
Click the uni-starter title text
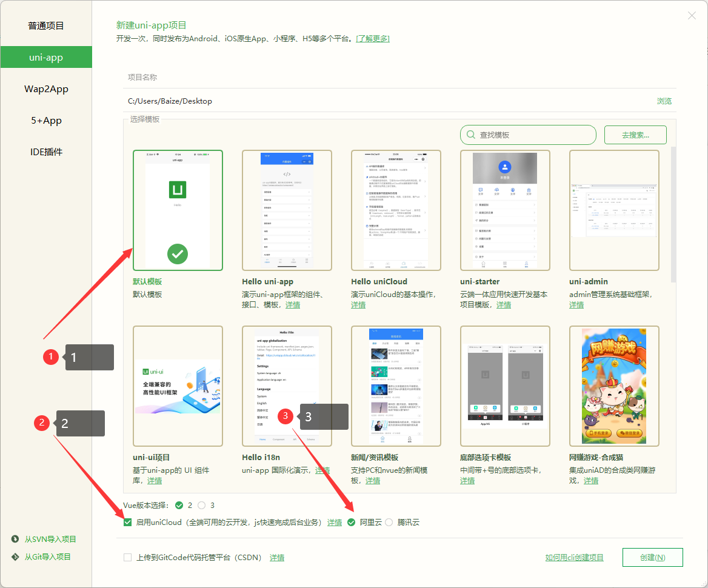point(479,282)
